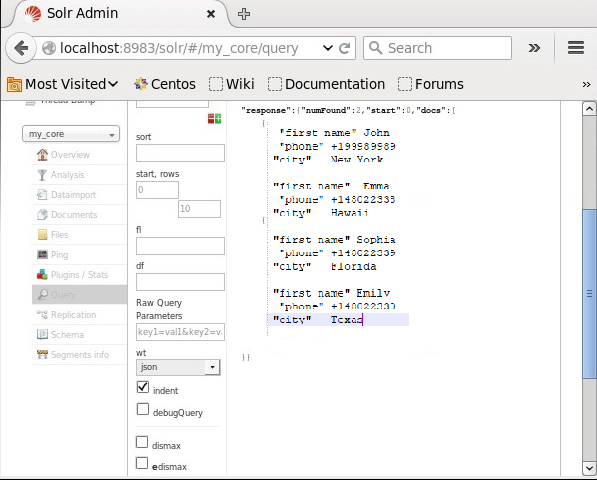Click the Replication nodes icon
The height and width of the screenshot is (480, 597).
[x=42, y=314]
